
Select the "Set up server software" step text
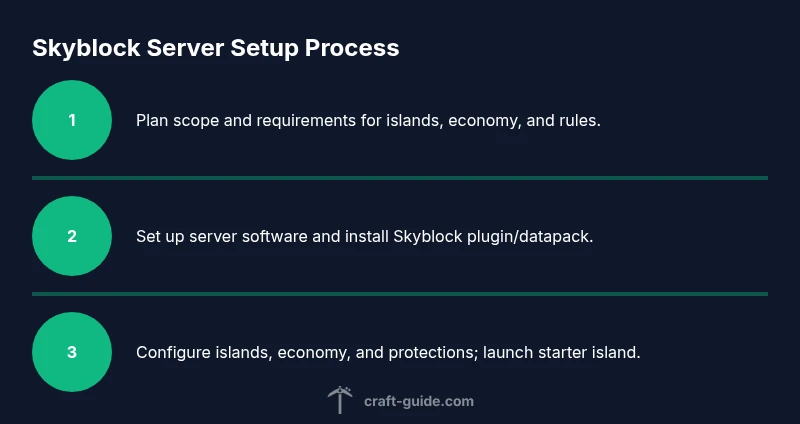point(364,237)
